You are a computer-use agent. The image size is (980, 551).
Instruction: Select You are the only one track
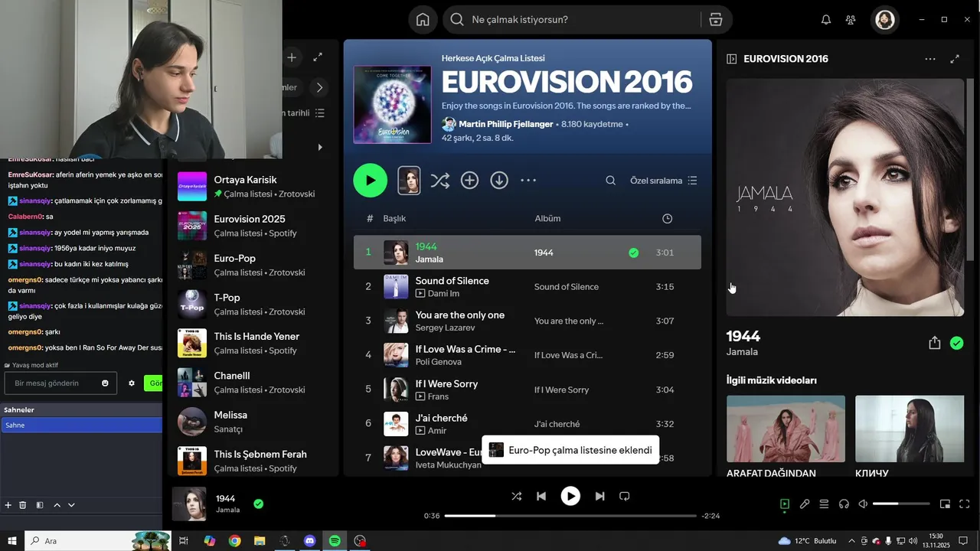tap(528, 321)
